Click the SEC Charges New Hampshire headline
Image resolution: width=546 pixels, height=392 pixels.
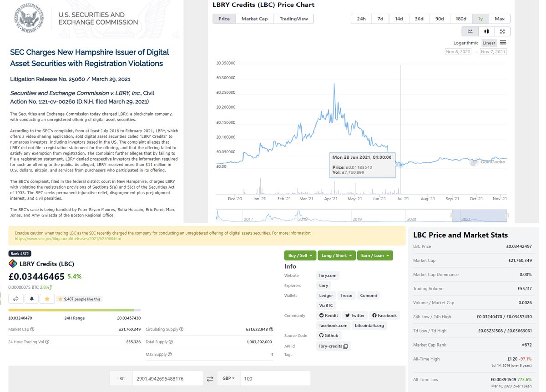click(90, 58)
